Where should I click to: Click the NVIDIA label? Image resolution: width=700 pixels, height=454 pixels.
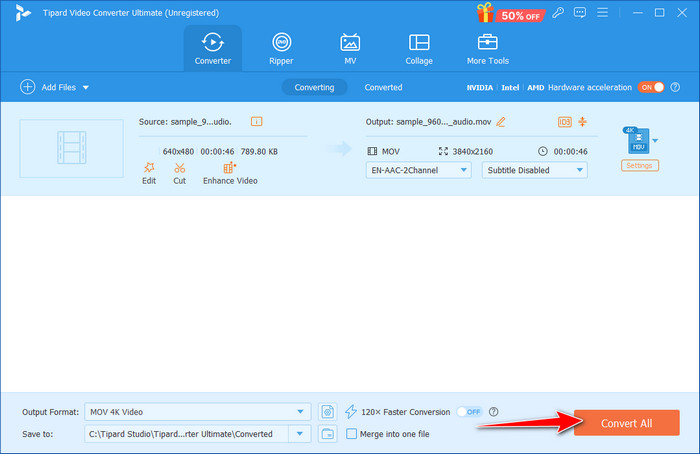click(x=479, y=87)
